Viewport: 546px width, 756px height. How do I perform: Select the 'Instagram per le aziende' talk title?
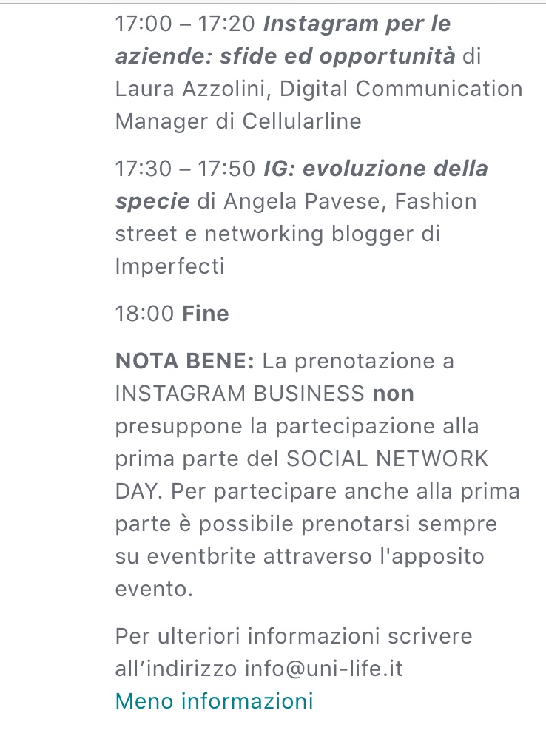point(357,24)
